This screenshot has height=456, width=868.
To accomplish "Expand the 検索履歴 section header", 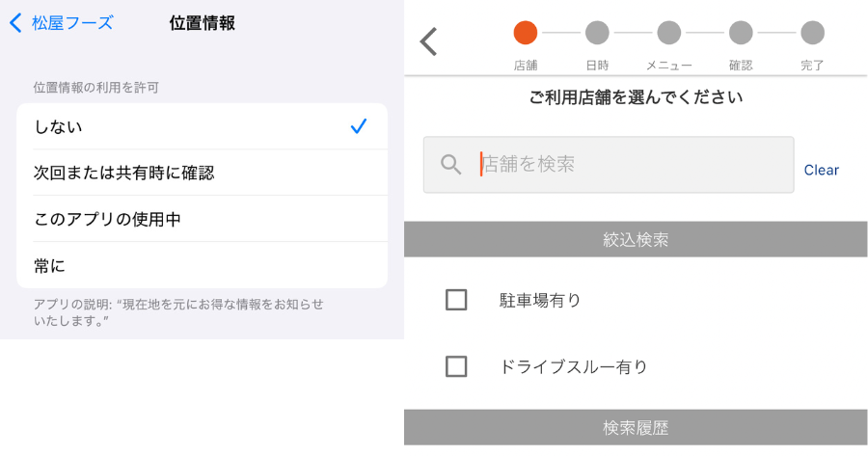I will (x=636, y=427).
